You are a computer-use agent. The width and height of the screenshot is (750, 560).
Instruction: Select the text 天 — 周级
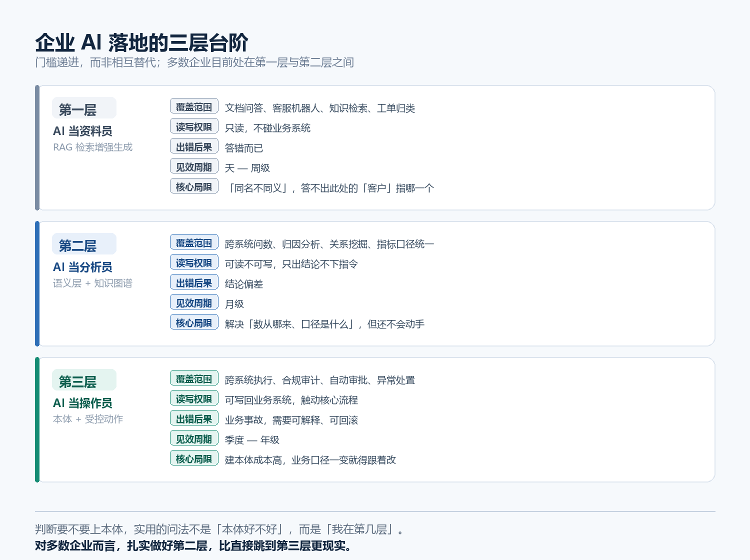247,168
